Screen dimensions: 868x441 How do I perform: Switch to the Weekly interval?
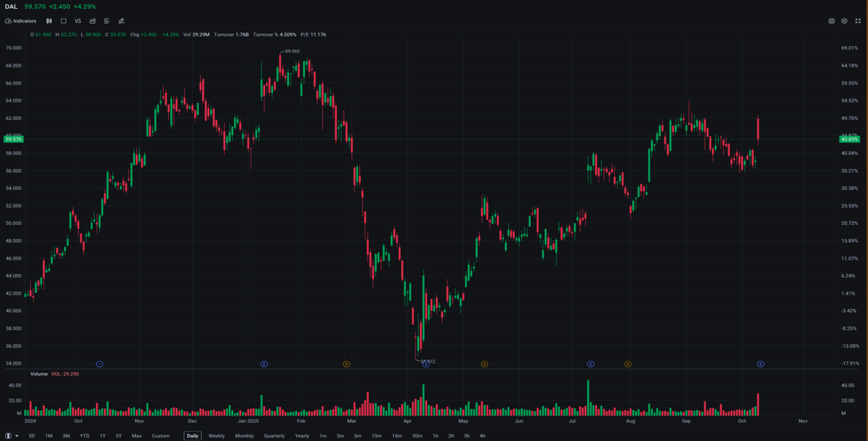click(x=216, y=436)
